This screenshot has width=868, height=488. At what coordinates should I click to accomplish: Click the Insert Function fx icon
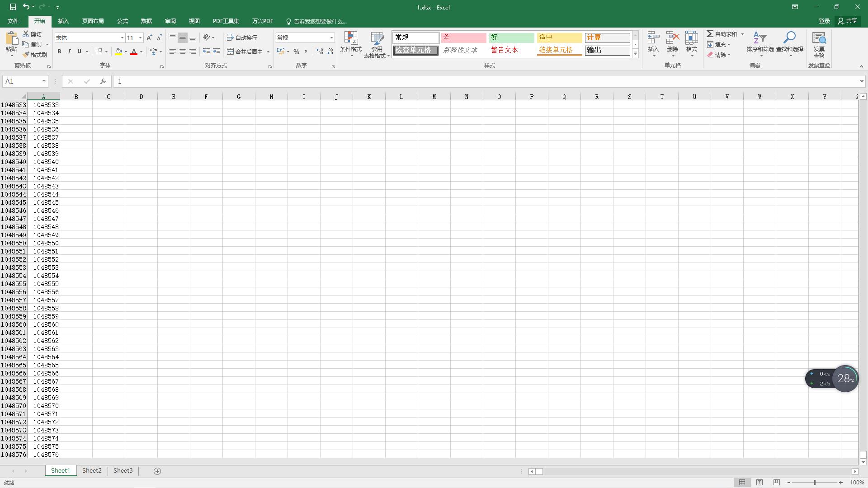(103, 81)
